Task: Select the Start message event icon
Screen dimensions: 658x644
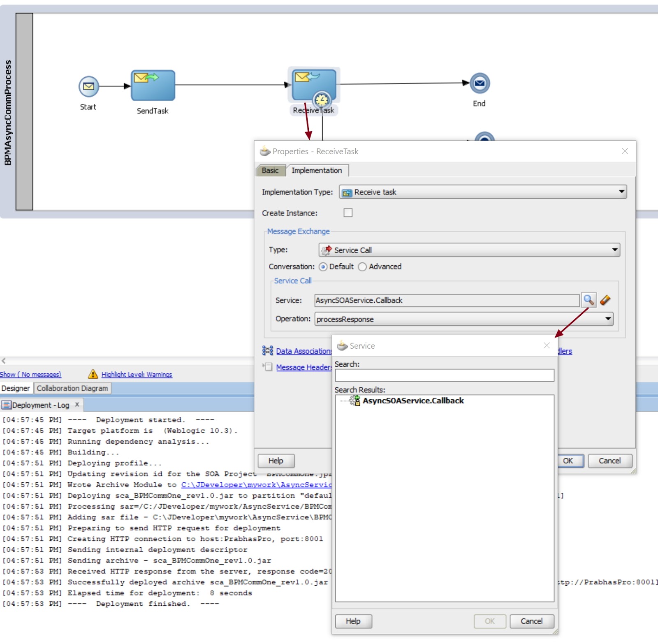Action: [89, 87]
